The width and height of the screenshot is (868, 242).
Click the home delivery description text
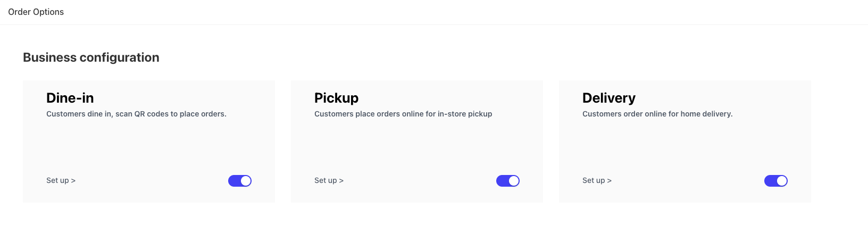(x=657, y=114)
